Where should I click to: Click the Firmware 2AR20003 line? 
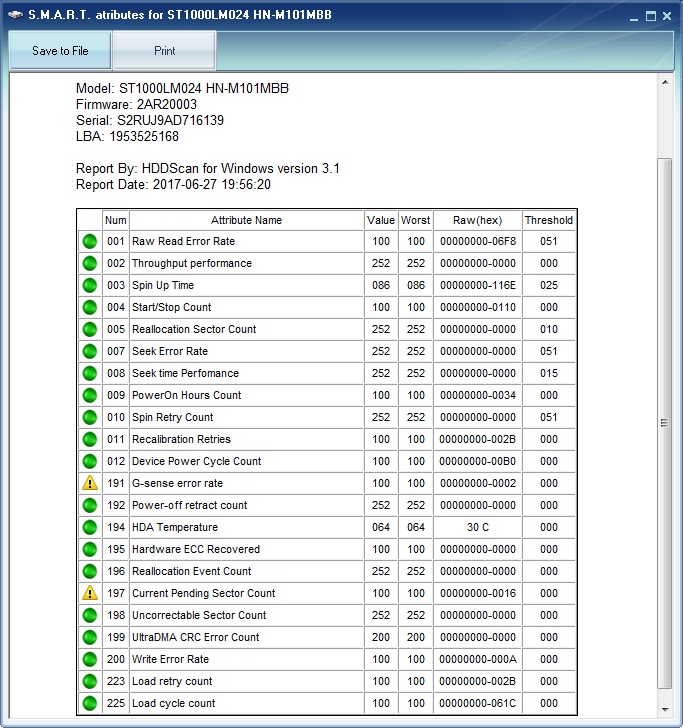tap(137, 104)
